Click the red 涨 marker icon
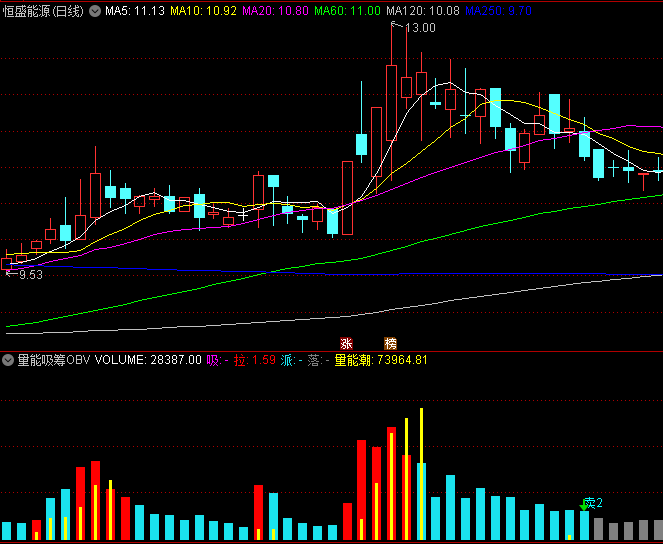Viewport: 663px width, 544px height. (x=346, y=343)
